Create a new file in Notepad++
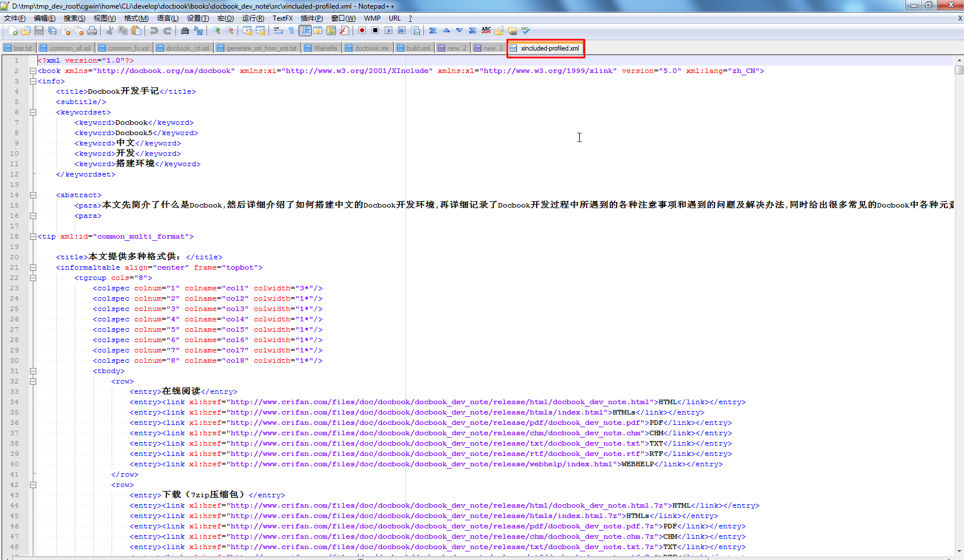The width and height of the screenshot is (964, 560). [13, 30]
